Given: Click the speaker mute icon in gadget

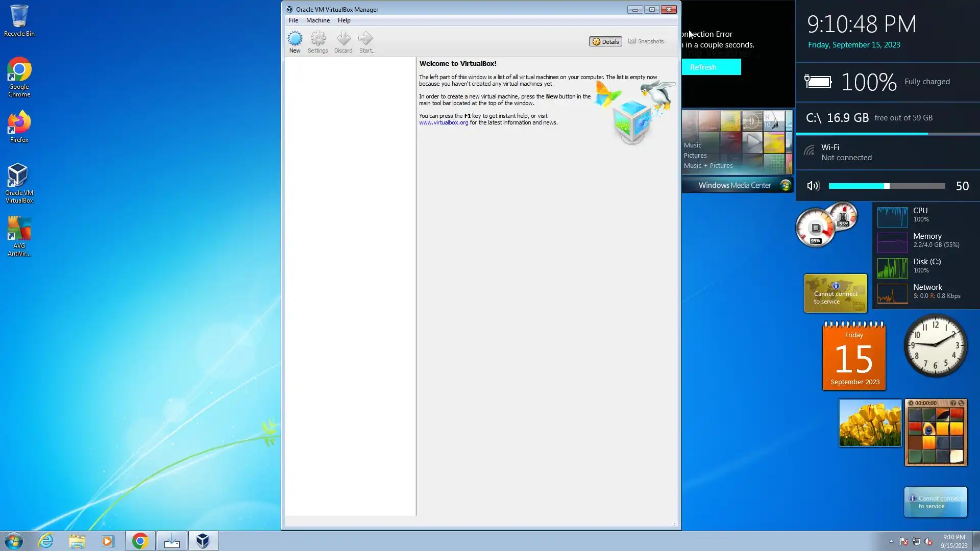Looking at the screenshot, I should 813,186.
